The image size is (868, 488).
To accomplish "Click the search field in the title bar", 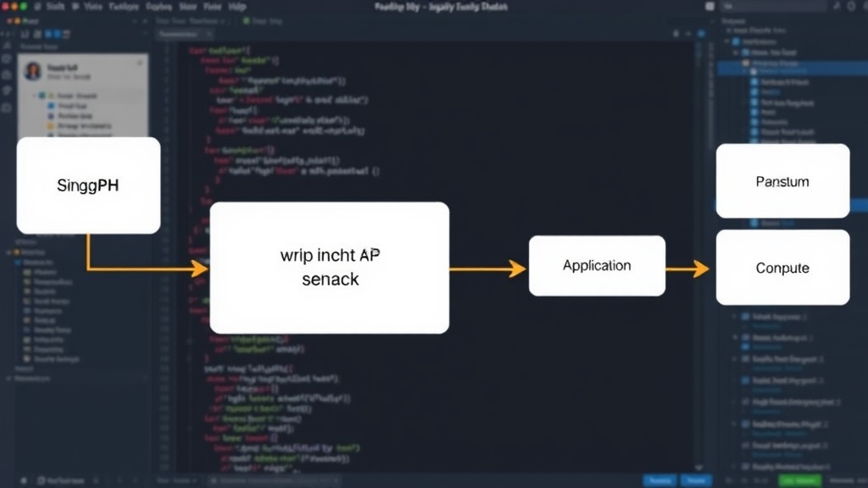I will [775, 6].
